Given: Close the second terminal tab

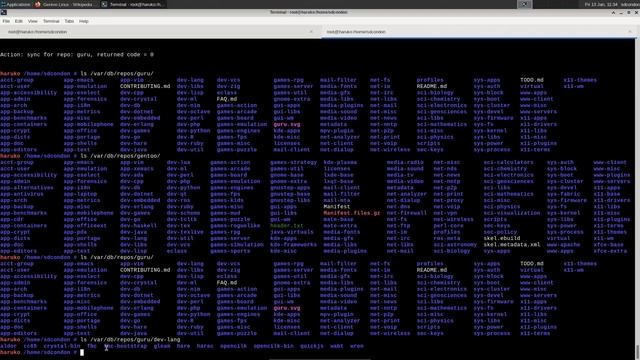Looking at the screenshot, I should (630, 32).
